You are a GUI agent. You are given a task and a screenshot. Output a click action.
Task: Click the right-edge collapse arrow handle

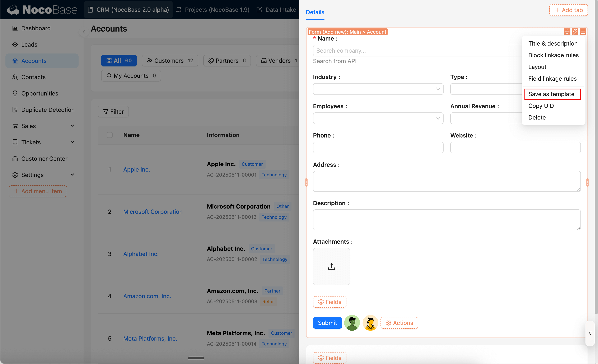point(590,333)
